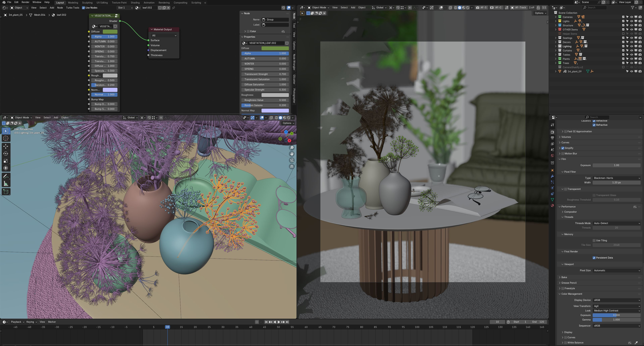Select the Add Cube tool
This screenshot has height=346, width=644.
[6, 192]
